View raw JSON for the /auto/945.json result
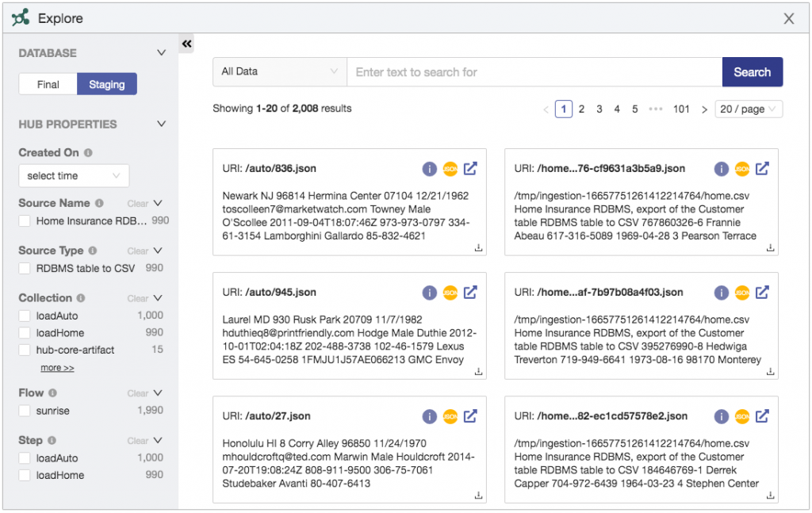 coord(450,293)
